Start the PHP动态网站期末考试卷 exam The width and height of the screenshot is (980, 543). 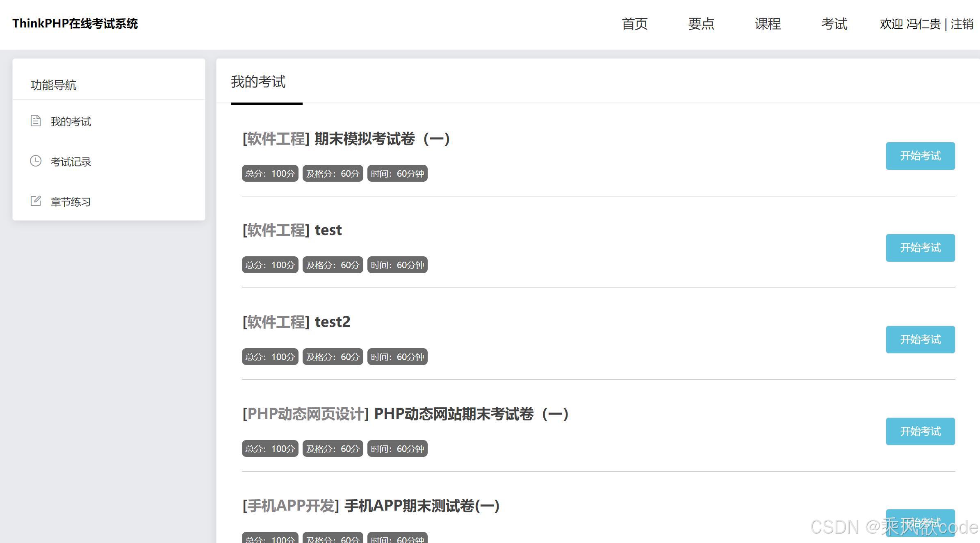point(920,431)
